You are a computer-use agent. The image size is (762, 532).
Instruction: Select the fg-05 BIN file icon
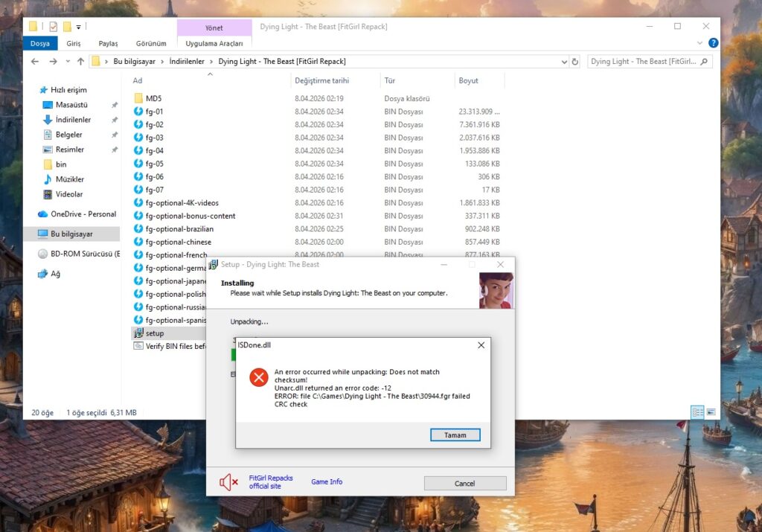tap(138, 164)
